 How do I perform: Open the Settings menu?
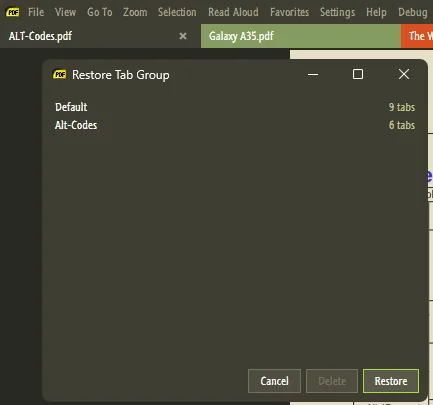pyautogui.click(x=337, y=12)
